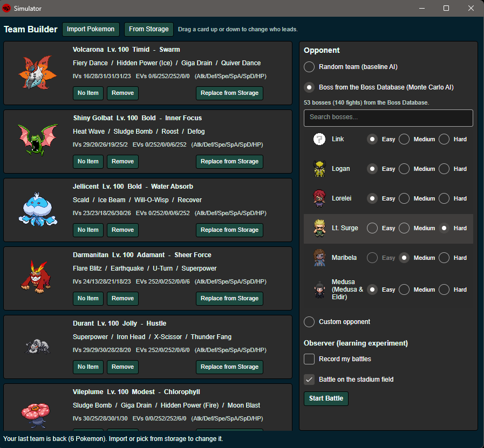Set Lorelei difficulty to Medium
484x448 pixels.
[404, 198]
